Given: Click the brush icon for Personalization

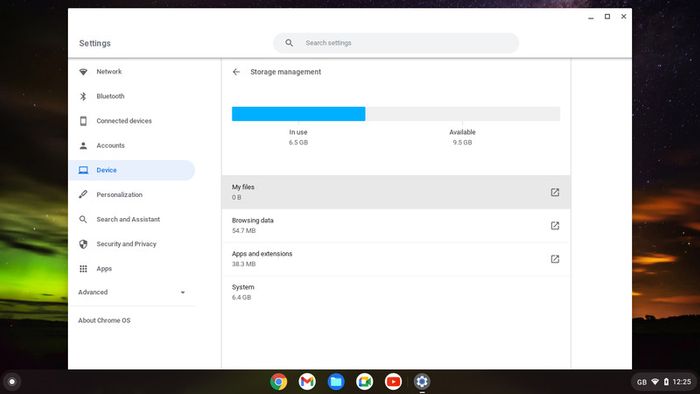Looking at the screenshot, I should pyautogui.click(x=83, y=195).
